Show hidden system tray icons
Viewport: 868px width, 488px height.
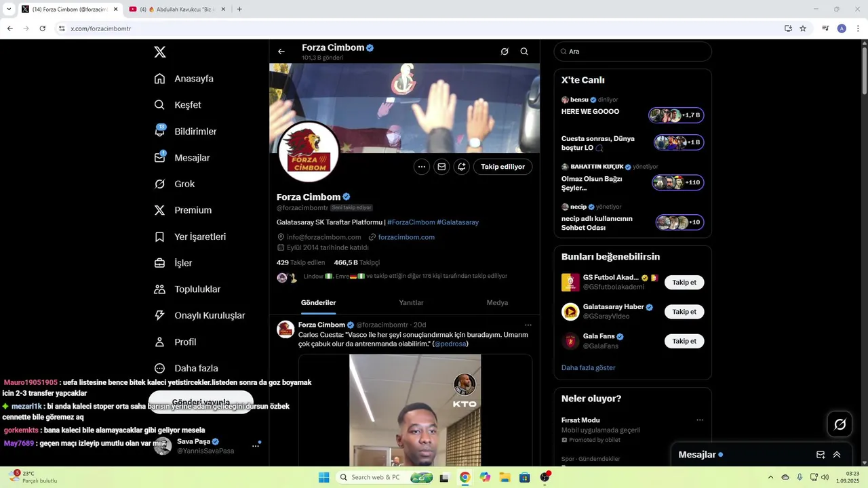[770, 477]
